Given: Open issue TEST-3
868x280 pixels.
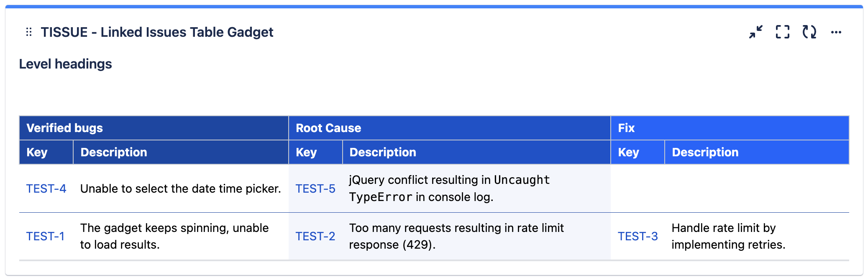Looking at the screenshot, I should click(x=638, y=236).
